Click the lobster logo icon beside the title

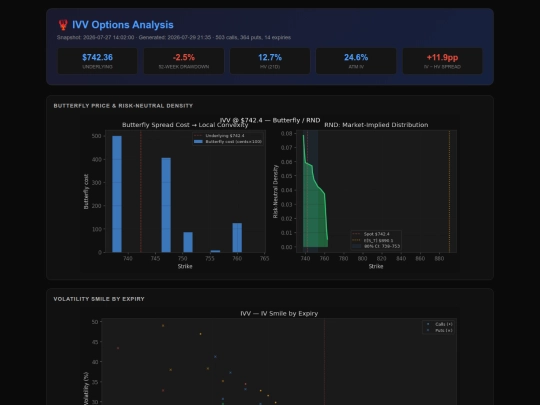coord(63,25)
